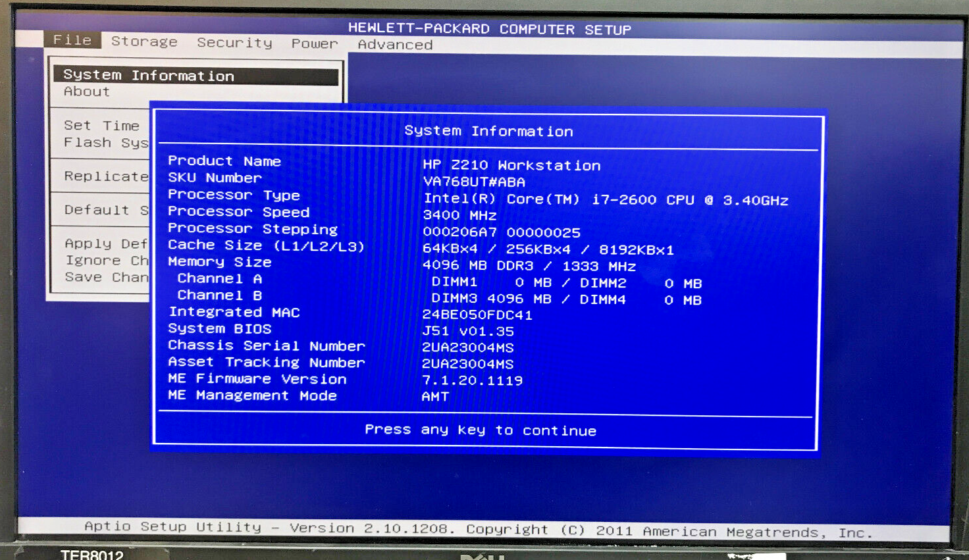The image size is (969, 560).
Task: Click the Hewlett-Packard Computer Setup title
Action: [490, 29]
